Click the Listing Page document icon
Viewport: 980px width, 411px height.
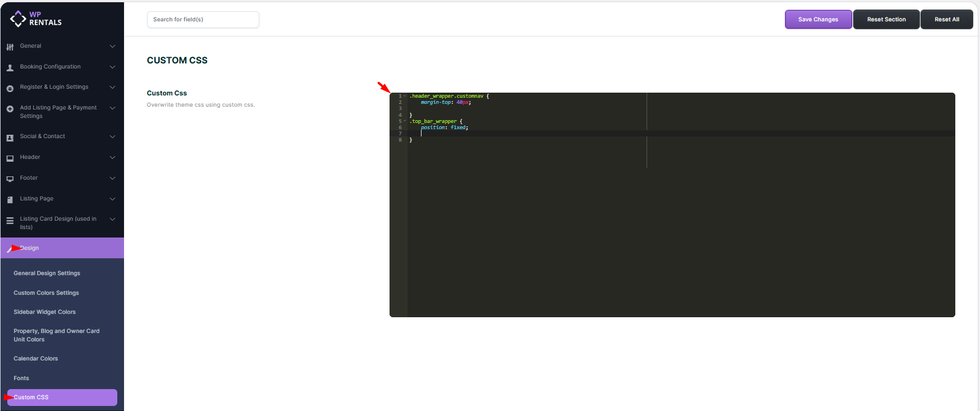coord(10,200)
